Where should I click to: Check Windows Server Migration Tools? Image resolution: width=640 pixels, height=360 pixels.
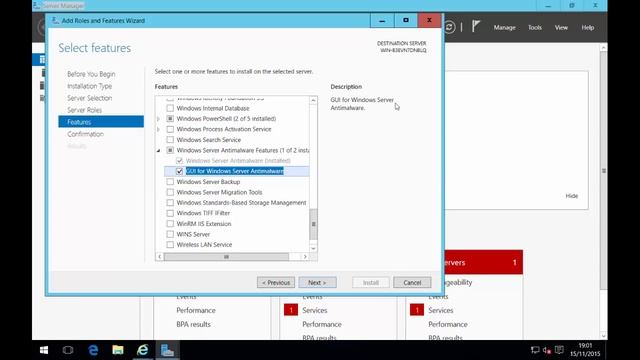pyautogui.click(x=170, y=192)
